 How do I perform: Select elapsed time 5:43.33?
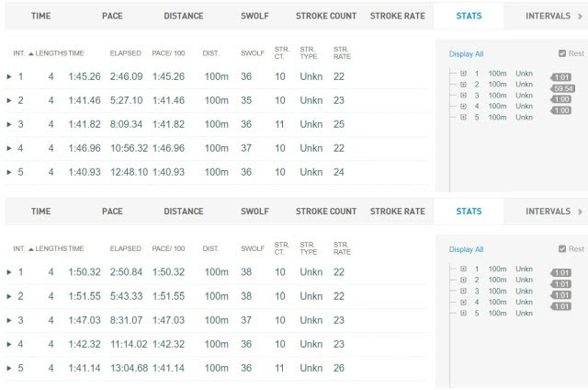click(127, 296)
